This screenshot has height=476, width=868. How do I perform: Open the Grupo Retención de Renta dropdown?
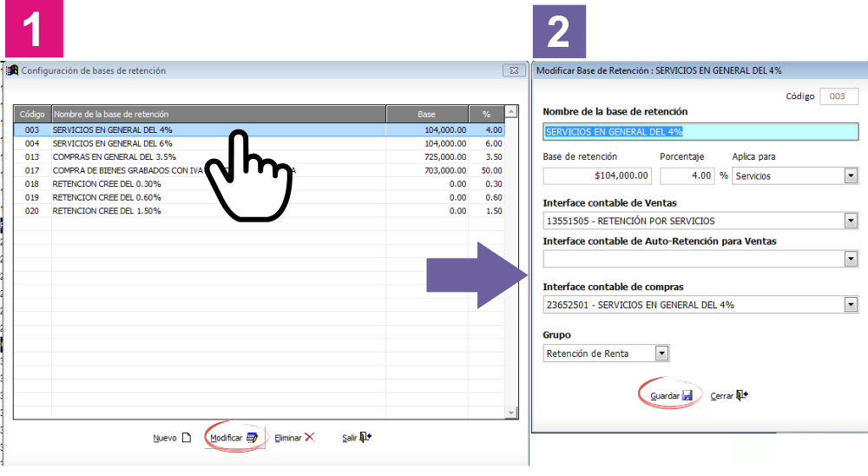(661, 354)
